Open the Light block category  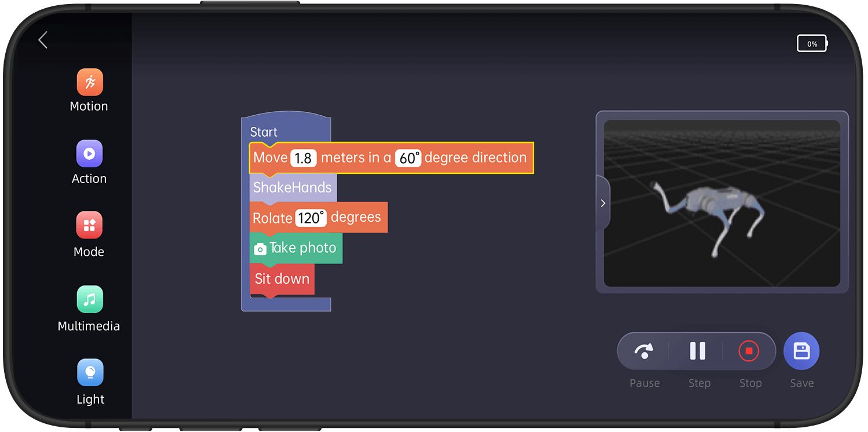click(x=90, y=372)
